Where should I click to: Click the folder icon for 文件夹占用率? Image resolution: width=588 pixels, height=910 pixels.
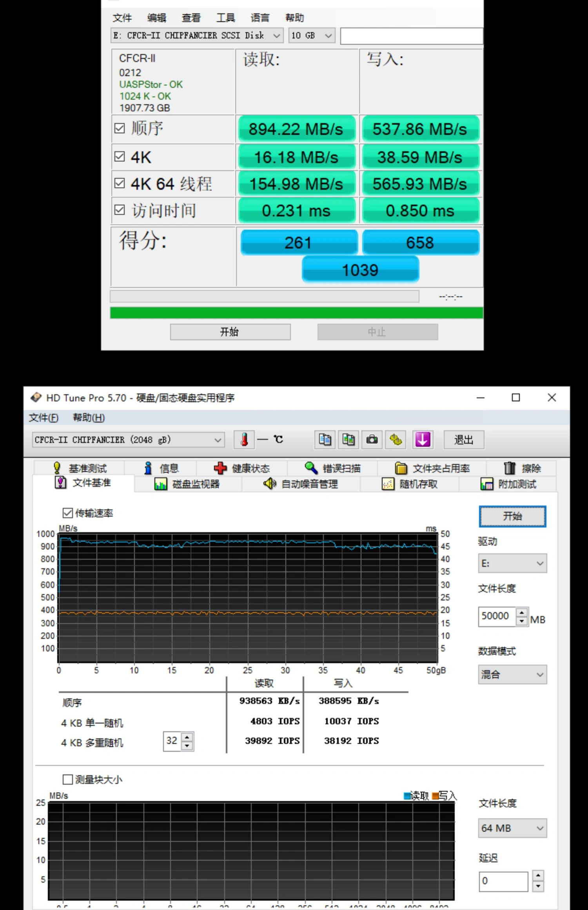401,468
